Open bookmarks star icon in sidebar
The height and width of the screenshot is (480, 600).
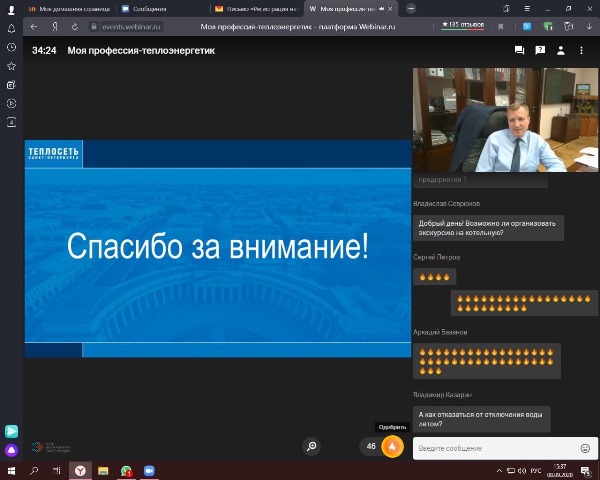(x=11, y=66)
